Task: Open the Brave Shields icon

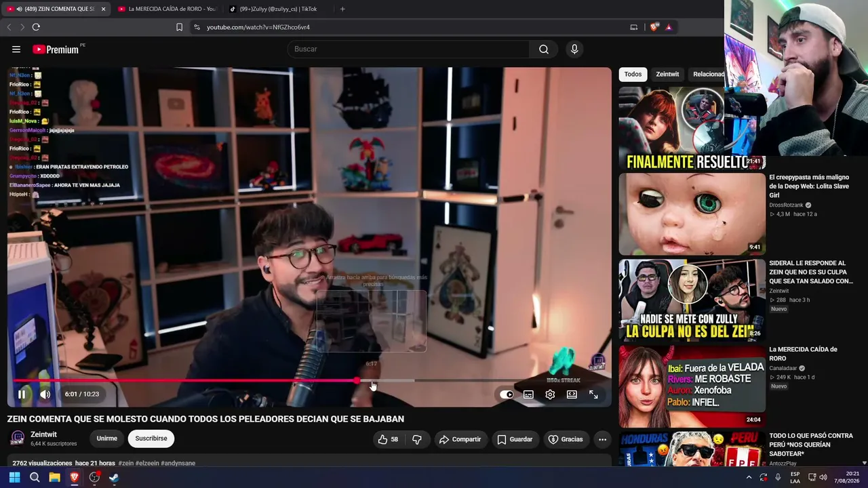Action: click(654, 27)
